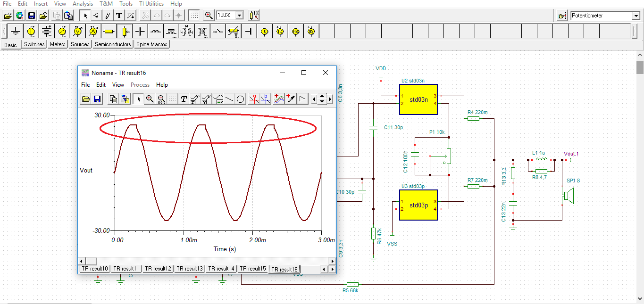Click the diagram horizontal scrollbar thumb
The image size is (644, 304).
tap(91, 261)
